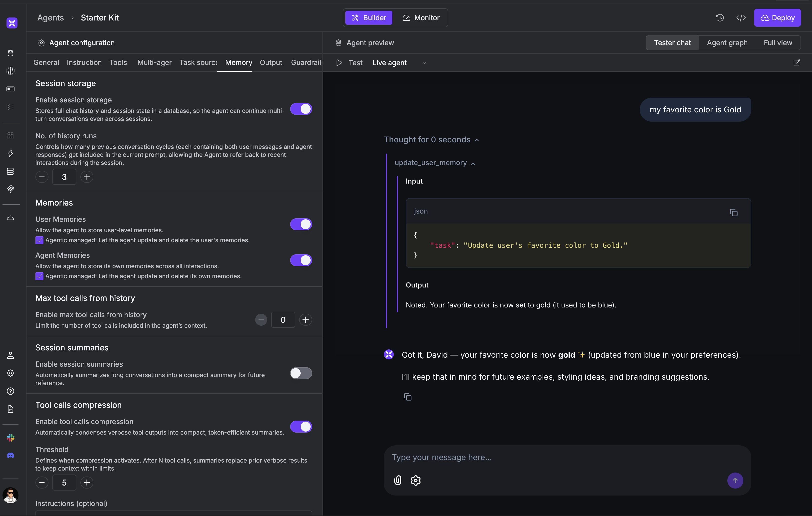The height and width of the screenshot is (516, 812).
Task: Uncheck Agentic managed under User Memories
Action: point(39,240)
